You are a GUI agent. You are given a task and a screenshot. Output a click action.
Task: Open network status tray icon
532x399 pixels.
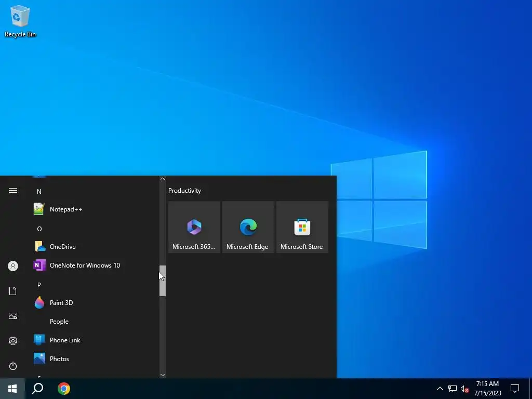[x=453, y=389]
